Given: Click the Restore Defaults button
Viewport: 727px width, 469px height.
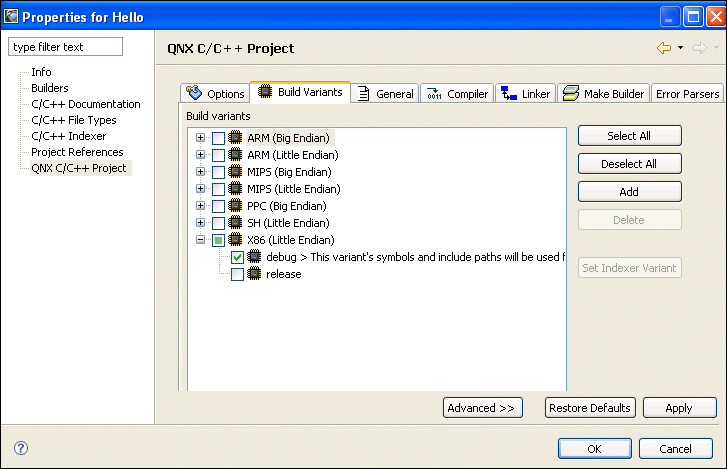Looking at the screenshot, I should tap(590, 408).
